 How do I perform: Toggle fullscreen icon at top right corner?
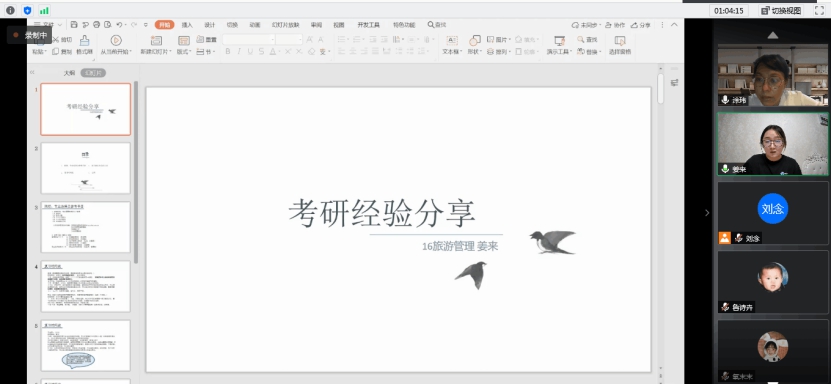(819, 10)
